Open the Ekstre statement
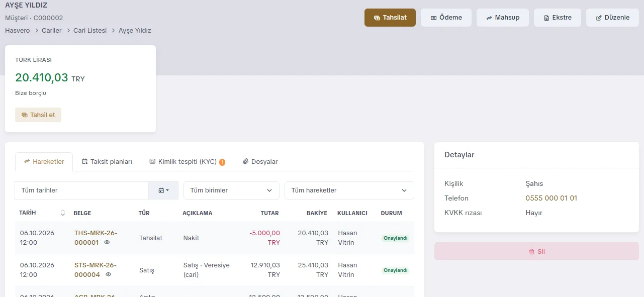 click(558, 18)
